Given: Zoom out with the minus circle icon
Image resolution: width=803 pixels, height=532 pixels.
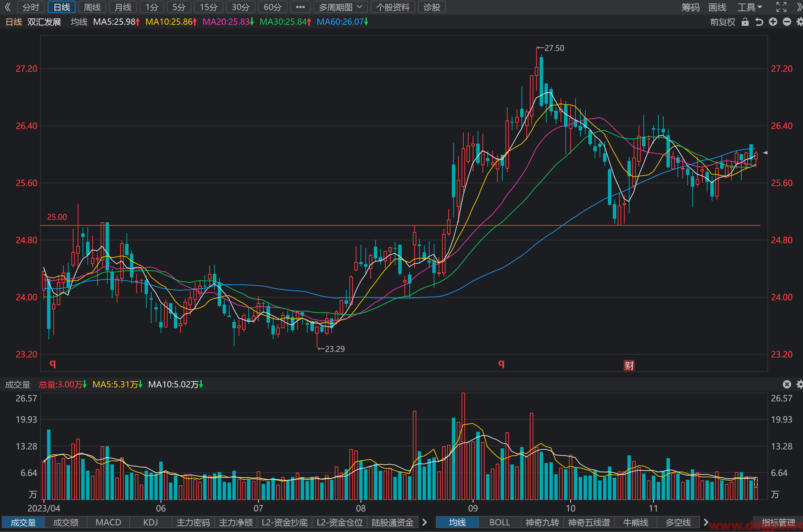Looking at the screenshot, I should [x=787, y=22].
